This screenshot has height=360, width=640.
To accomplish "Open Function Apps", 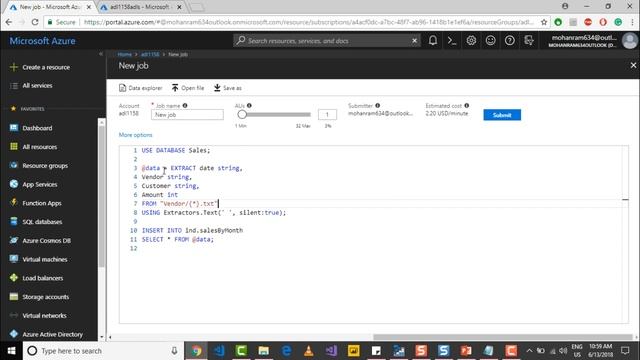I will tap(36, 203).
